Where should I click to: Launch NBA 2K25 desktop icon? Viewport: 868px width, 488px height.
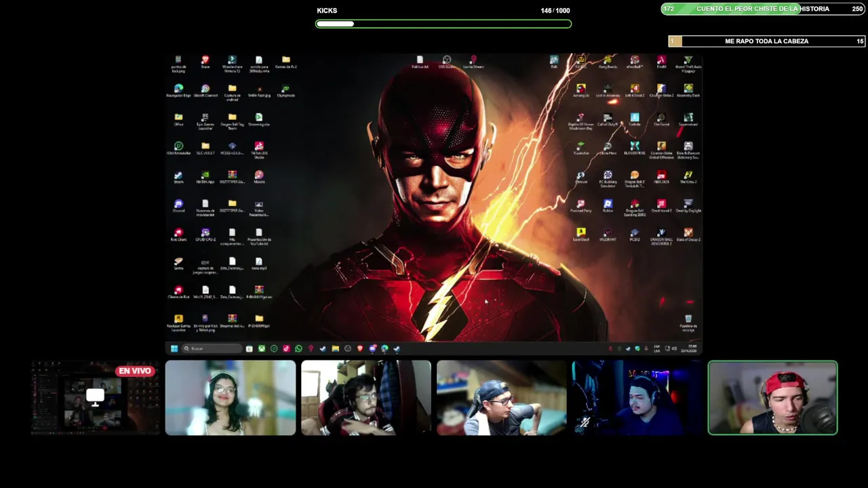pos(661,177)
